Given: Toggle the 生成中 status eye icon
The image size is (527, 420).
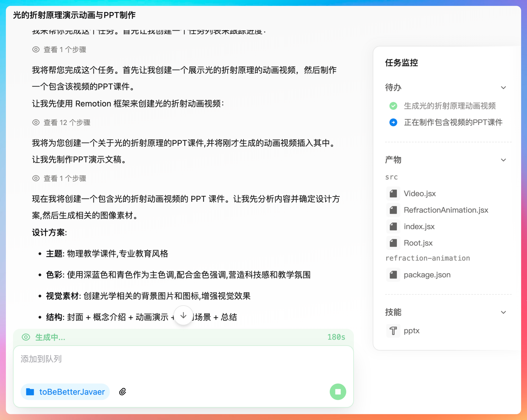Looking at the screenshot, I should coord(26,337).
